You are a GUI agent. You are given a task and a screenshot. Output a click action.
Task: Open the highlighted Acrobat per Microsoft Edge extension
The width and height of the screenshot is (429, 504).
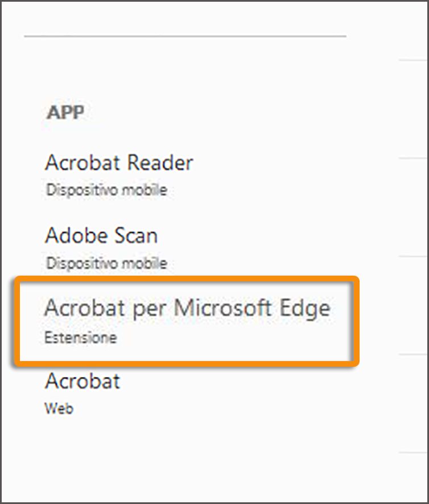[188, 308]
